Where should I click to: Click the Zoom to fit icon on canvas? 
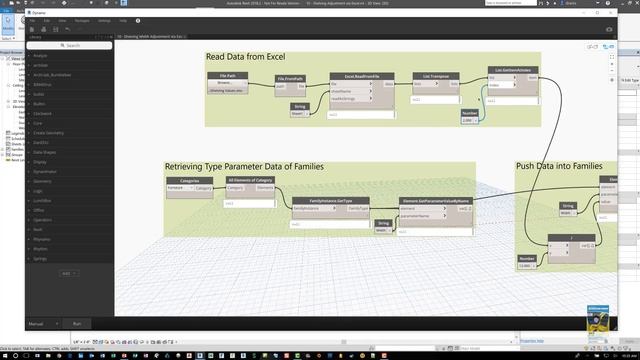612,57
